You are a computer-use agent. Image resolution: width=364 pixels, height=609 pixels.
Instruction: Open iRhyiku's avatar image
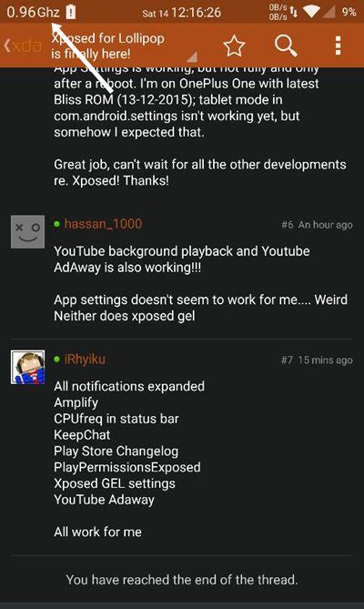pos(27,367)
